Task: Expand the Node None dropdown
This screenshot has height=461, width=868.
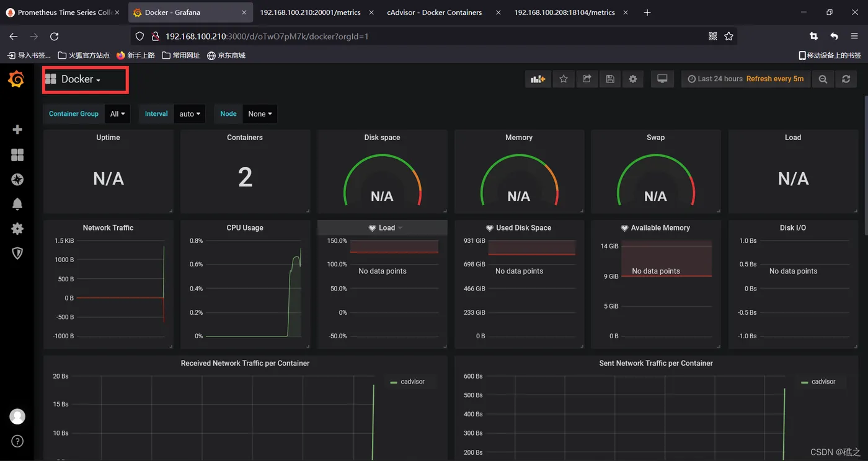Action: 260,114
